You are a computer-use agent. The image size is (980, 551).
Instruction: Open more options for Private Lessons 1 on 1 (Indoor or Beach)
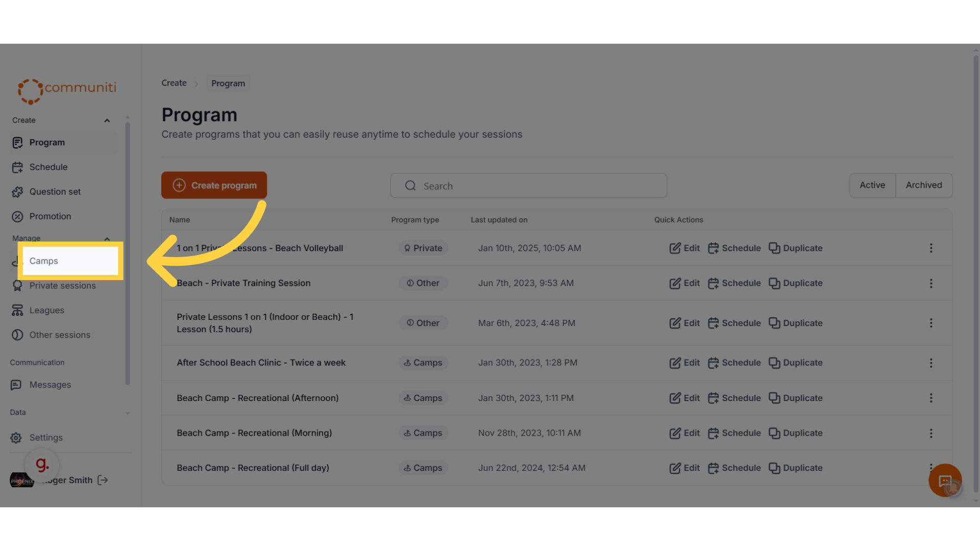pos(931,323)
